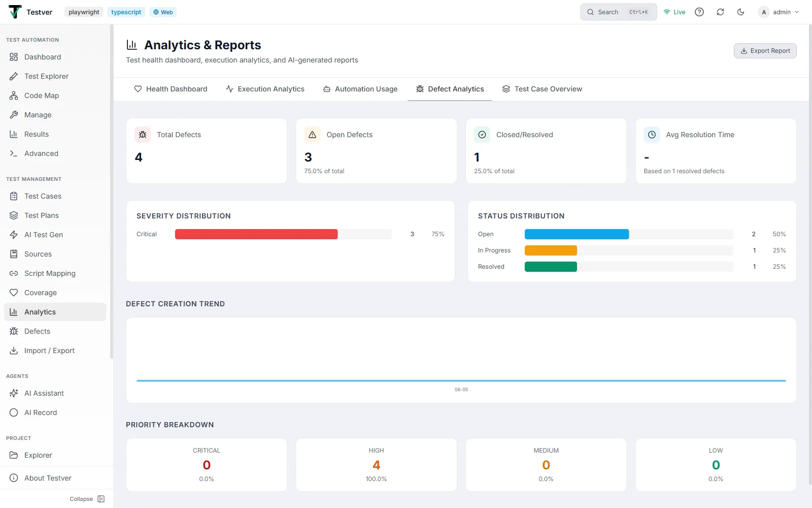Viewport: 812px width, 508px height.
Task: Click the Script Mapping link icon
Action: [x=14, y=273]
